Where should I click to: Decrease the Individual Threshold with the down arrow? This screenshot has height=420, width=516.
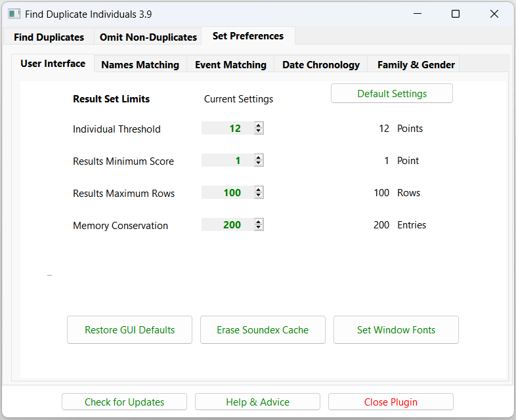[x=259, y=131]
